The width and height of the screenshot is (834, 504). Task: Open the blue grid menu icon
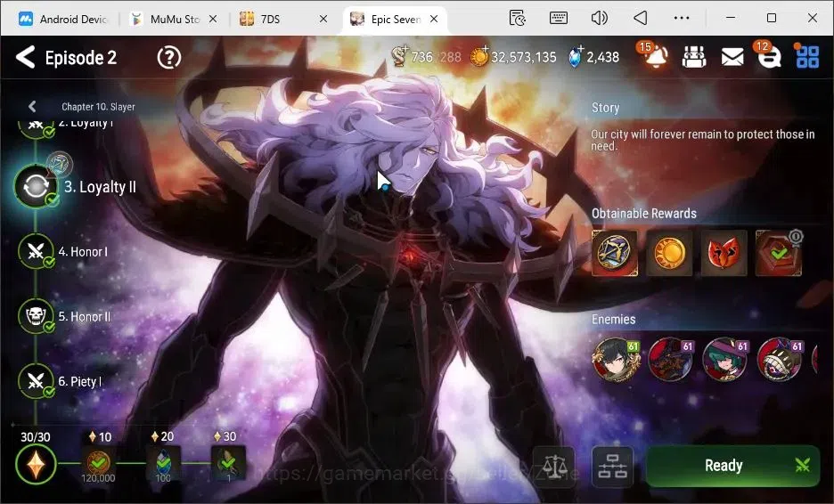[x=807, y=56]
